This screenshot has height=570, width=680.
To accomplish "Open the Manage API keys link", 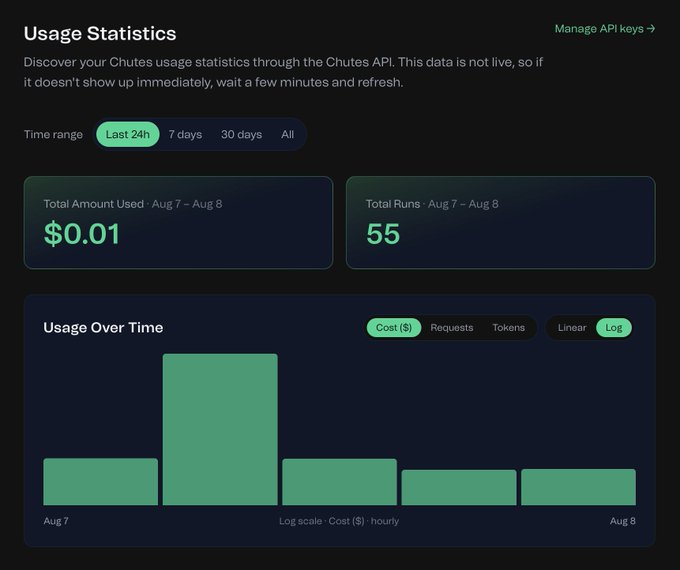I will pos(605,29).
